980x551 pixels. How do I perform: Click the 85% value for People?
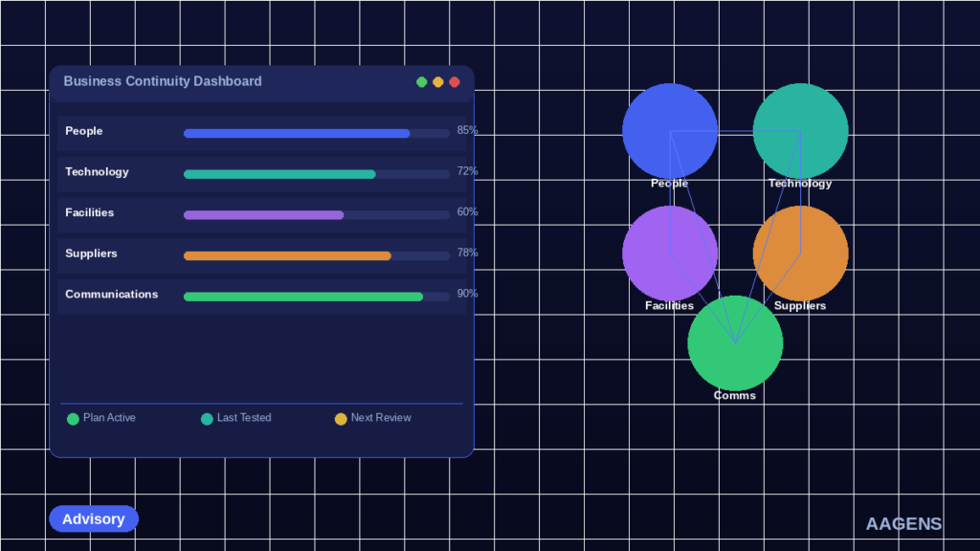point(467,130)
